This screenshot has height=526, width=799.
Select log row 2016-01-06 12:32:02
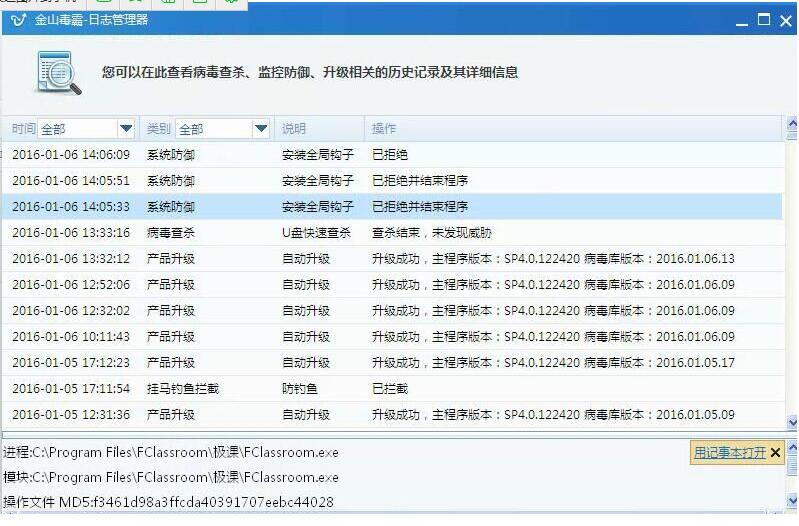[x=392, y=310]
